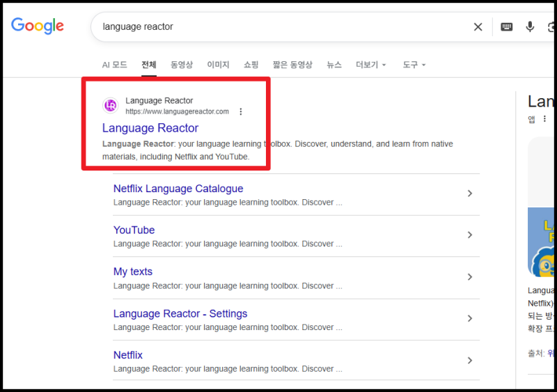The image size is (557, 392).
Task: Open the My texts sitelink
Action: pos(133,272)
